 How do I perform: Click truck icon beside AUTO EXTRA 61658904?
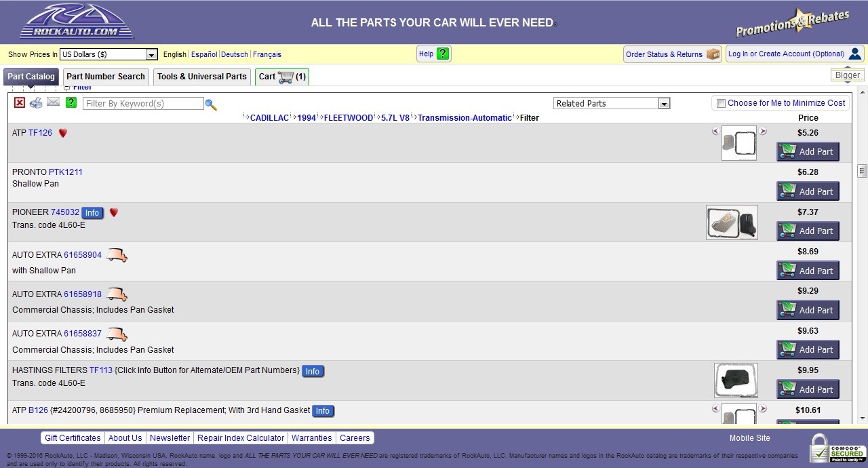point(117,255)
